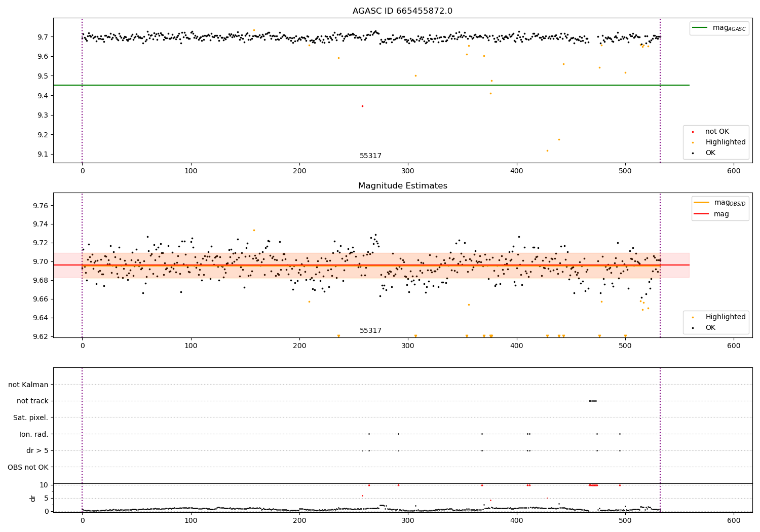Click the "9.62" y-tick label

point(41,337)
